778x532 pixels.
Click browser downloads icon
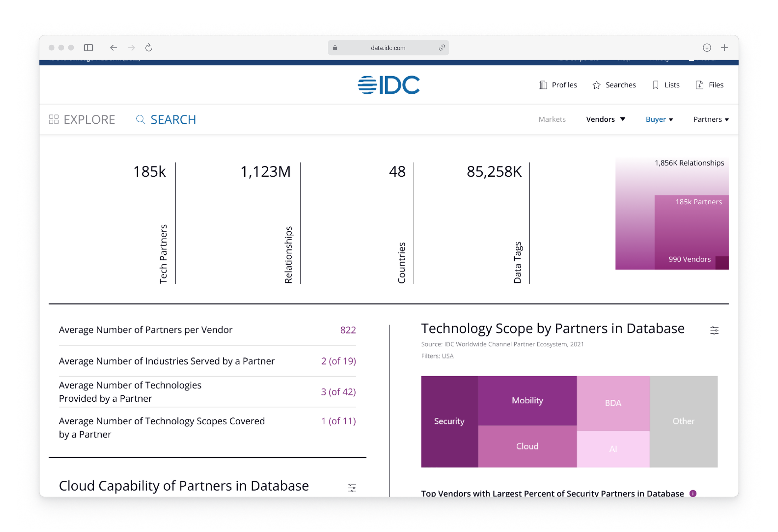coord(707,48)
